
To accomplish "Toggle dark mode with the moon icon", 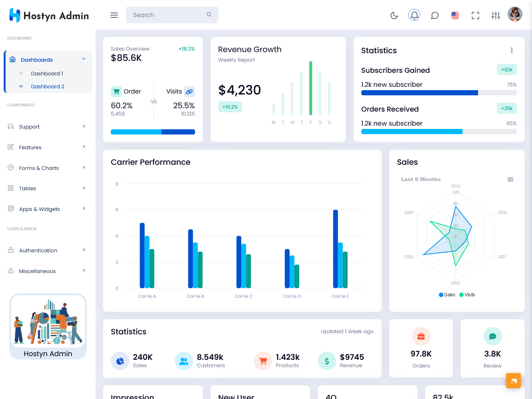I will 394,15.
